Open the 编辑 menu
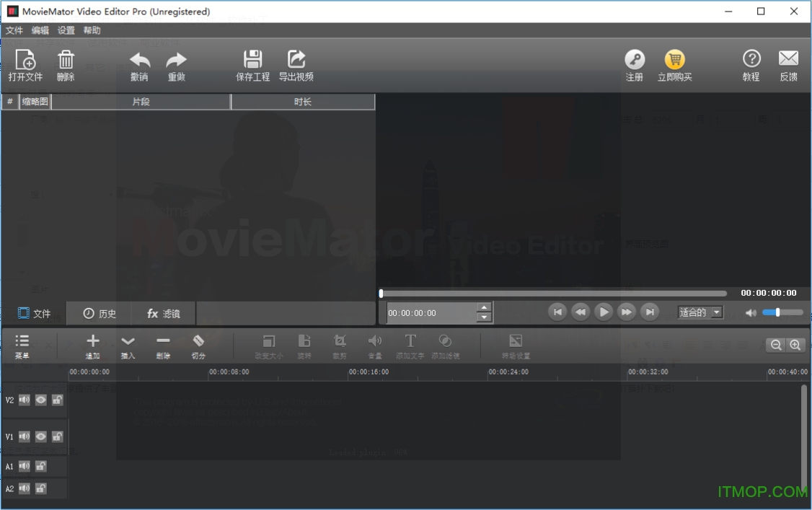The width and height of the screenshot is (812, 510). [x=40, y=30]
